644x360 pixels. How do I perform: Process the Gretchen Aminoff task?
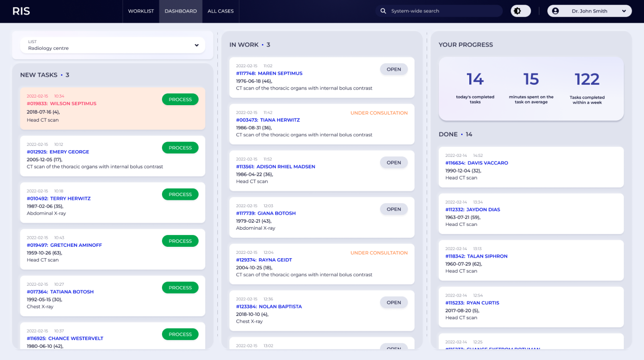[x=180, y=241]
